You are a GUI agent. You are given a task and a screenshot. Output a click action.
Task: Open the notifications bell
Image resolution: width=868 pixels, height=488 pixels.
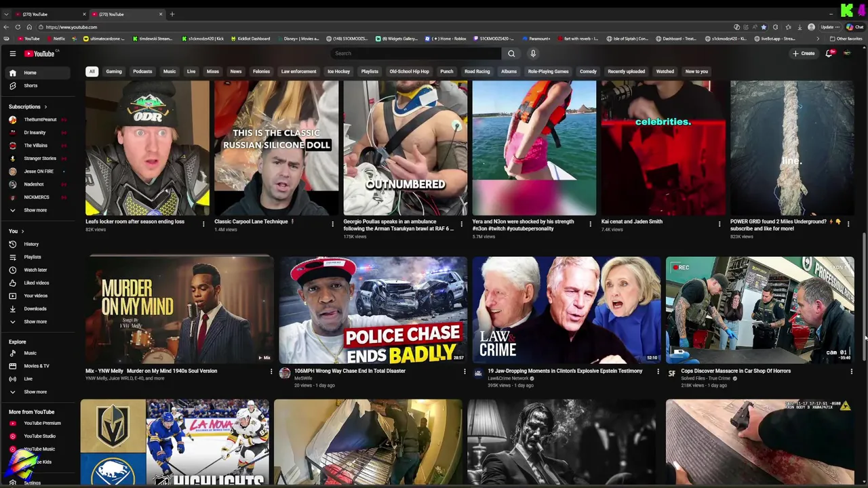829,54
